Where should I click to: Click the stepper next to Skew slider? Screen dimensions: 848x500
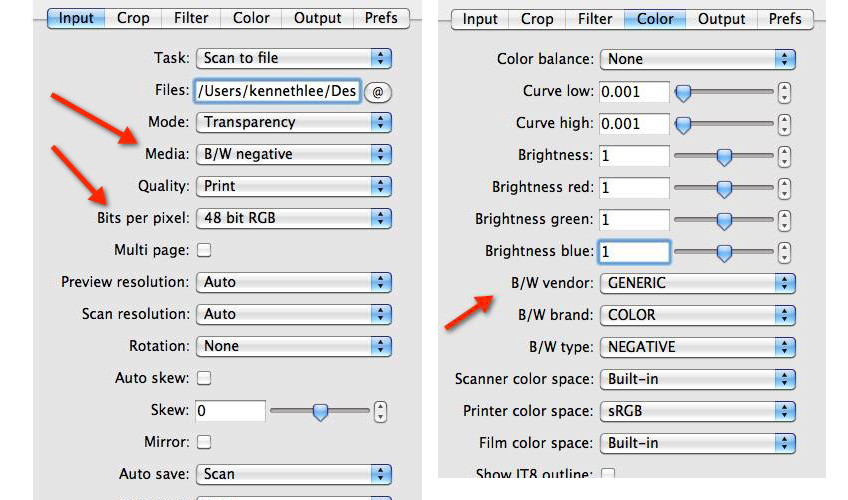380,411
